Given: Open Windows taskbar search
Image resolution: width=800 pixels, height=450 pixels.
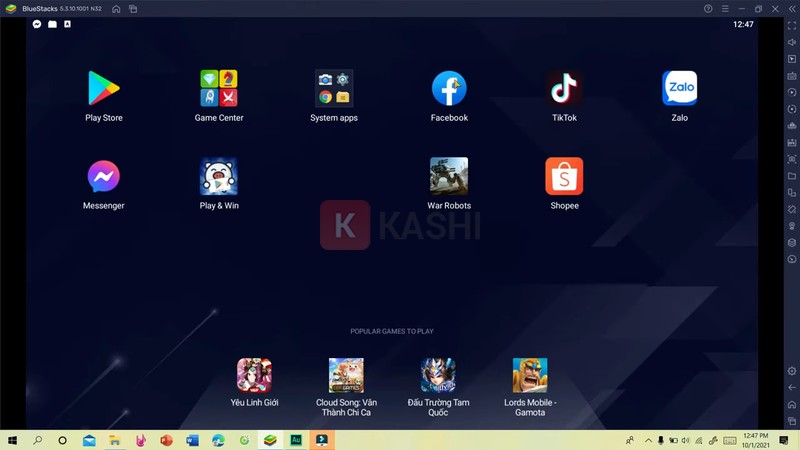Looking at the screenshot, I should pos(38,440).
